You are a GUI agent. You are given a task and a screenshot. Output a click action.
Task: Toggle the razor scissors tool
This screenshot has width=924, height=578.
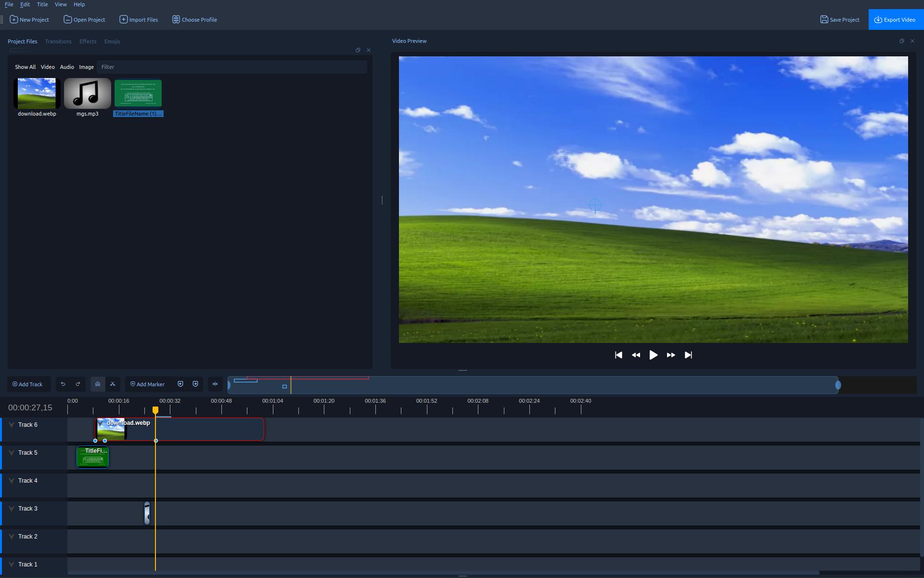coord(113,384)
